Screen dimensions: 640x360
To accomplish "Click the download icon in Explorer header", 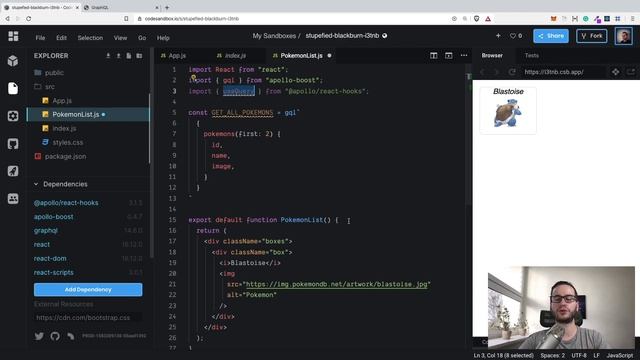I will pyautogui.click(x=108, y=56).
